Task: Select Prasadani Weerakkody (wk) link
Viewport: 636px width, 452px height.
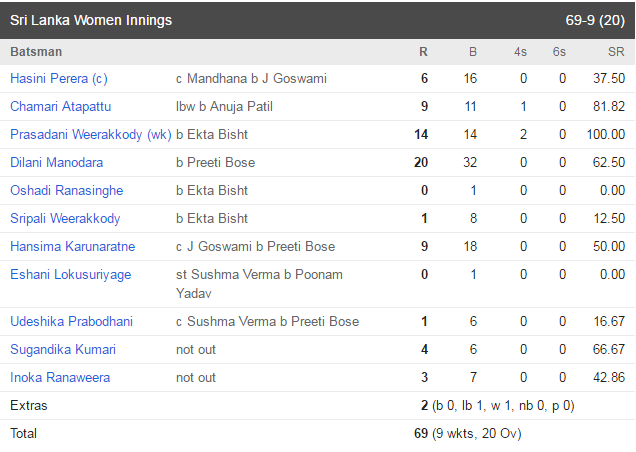Action: 91,135
